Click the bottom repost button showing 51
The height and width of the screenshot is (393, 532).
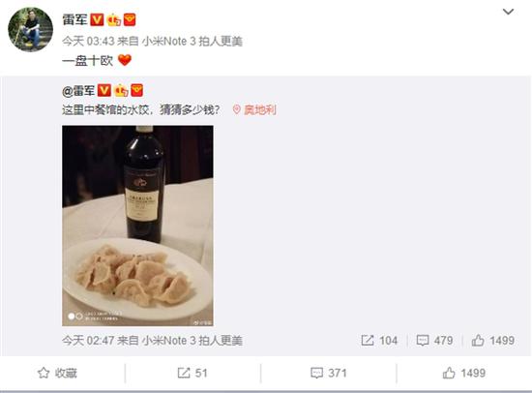tap(192, 373)
